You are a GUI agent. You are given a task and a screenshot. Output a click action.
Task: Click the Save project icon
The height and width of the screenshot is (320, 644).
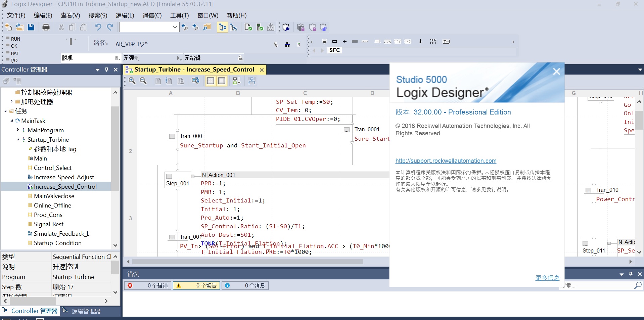point(31,28)
